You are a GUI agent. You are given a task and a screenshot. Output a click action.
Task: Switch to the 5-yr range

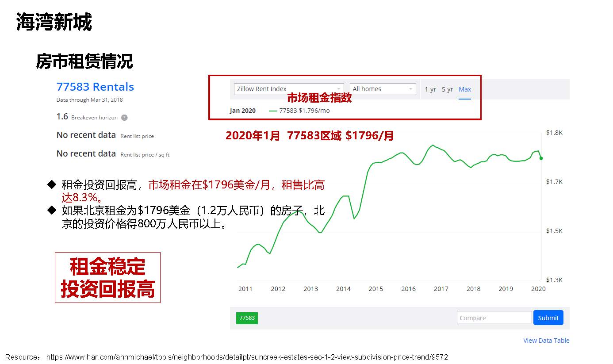pyautogui.click(x=447, y=89)
